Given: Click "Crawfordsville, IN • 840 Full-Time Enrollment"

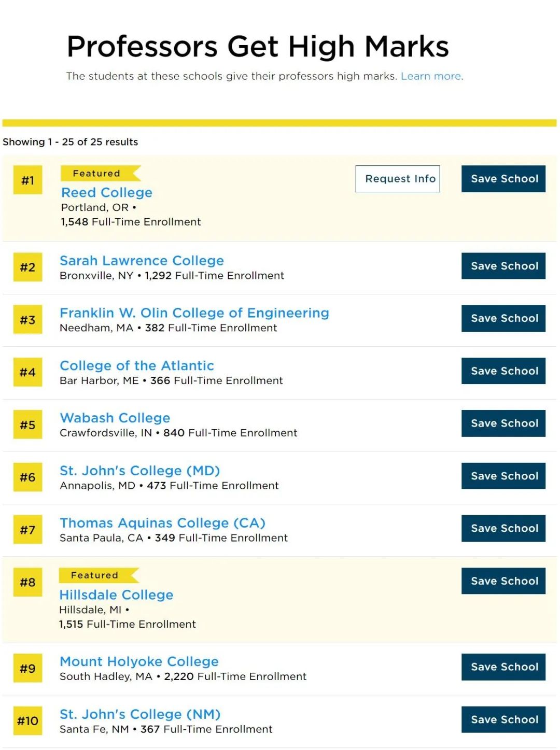Looking at the screenshot, I should (x=178, y=433).
